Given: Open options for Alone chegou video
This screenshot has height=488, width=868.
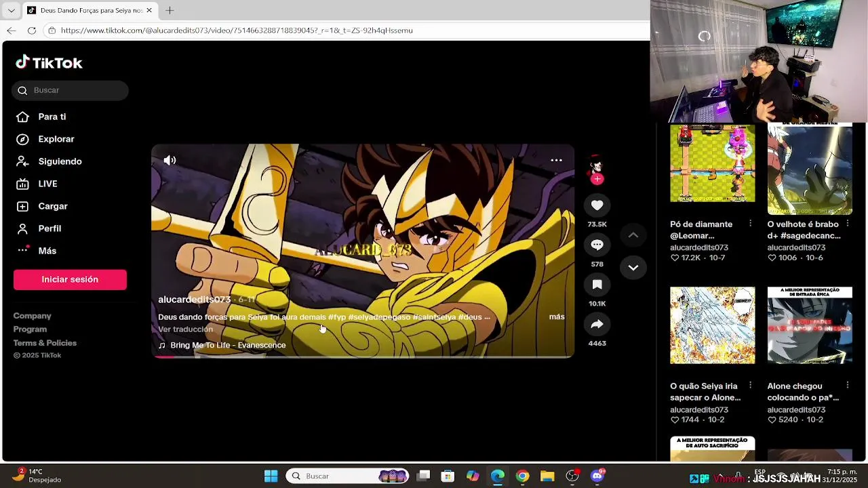Looking at the screenshot, I should [847, 386].
